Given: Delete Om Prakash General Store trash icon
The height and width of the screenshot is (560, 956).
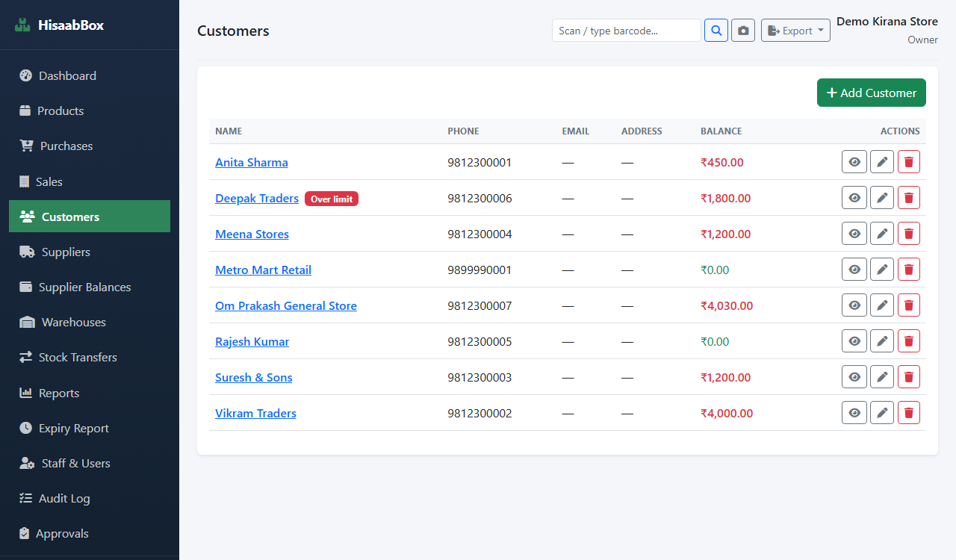Looking at the screenshot, I should coord(909,305).
